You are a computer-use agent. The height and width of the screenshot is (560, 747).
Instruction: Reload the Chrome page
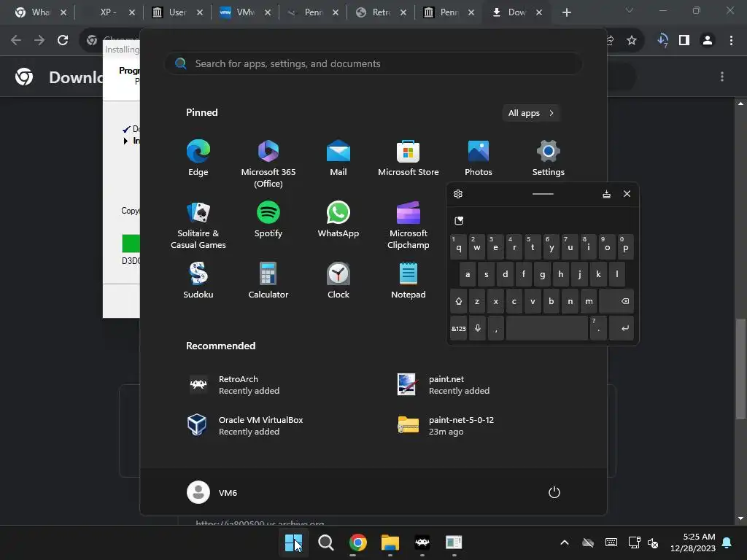point(63,40)
